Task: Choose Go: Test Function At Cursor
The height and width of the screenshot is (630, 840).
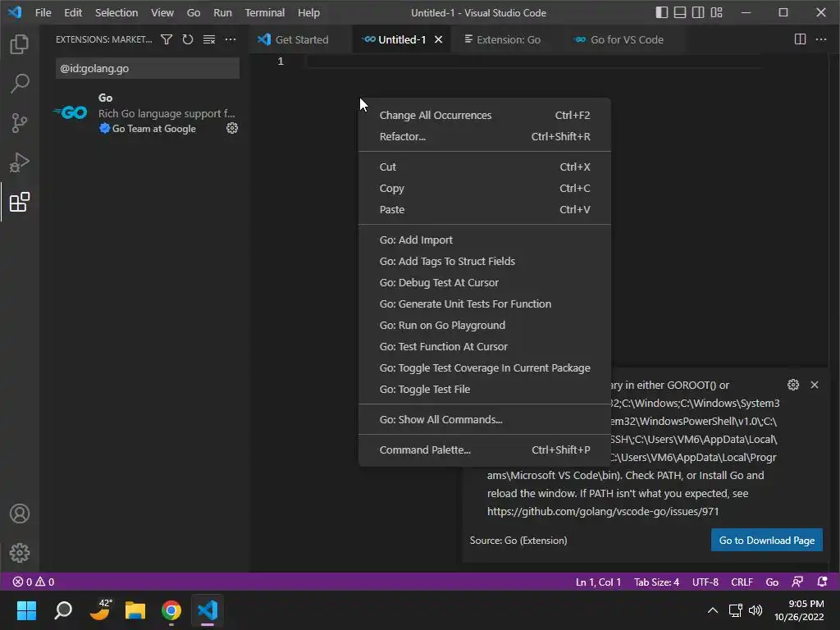Action: (484, 347)
